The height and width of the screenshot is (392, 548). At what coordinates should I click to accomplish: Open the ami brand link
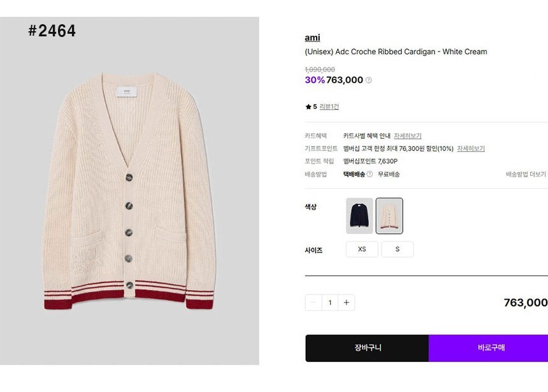(312, 38)
